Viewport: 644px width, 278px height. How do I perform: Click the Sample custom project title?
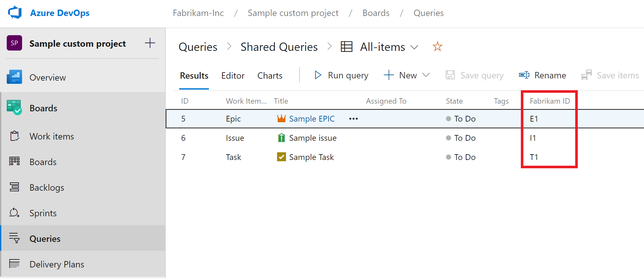(77, 44)
